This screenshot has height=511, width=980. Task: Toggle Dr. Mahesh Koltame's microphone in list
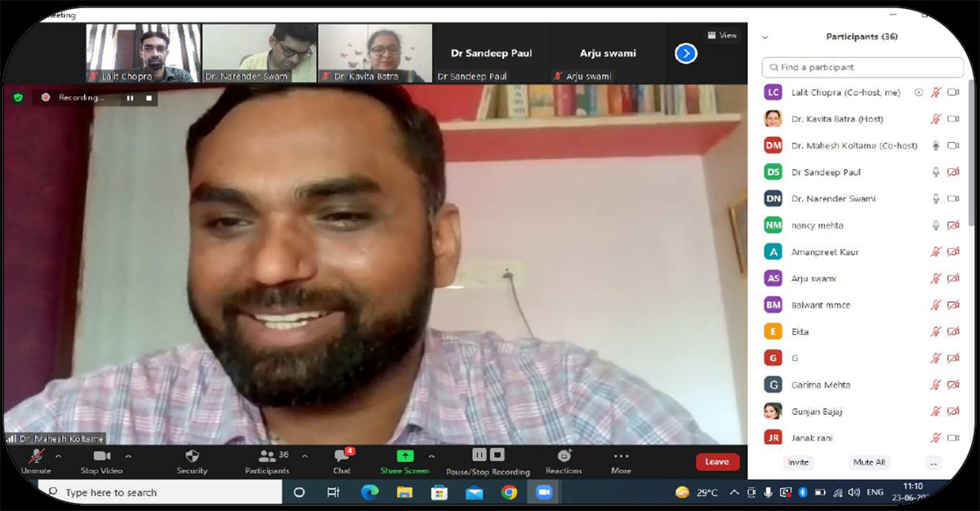(x=936, y=145)
